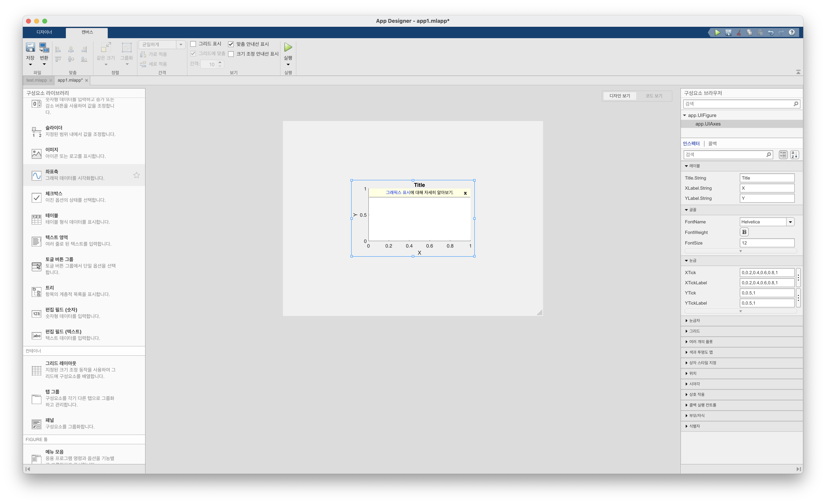Select the 캔버스 ribbon tab
The height and width of the screenshot is (504, 826).
coord(87,32)
